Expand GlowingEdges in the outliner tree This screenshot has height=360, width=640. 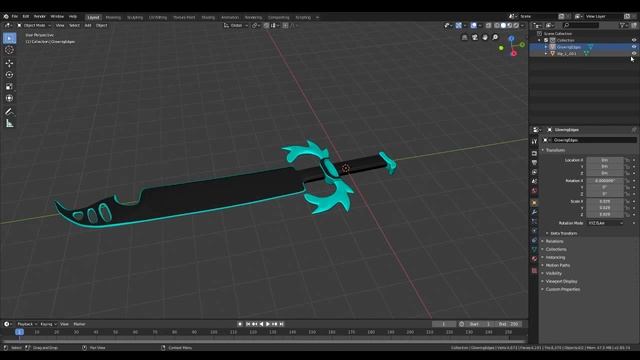(x=546, y=47)
